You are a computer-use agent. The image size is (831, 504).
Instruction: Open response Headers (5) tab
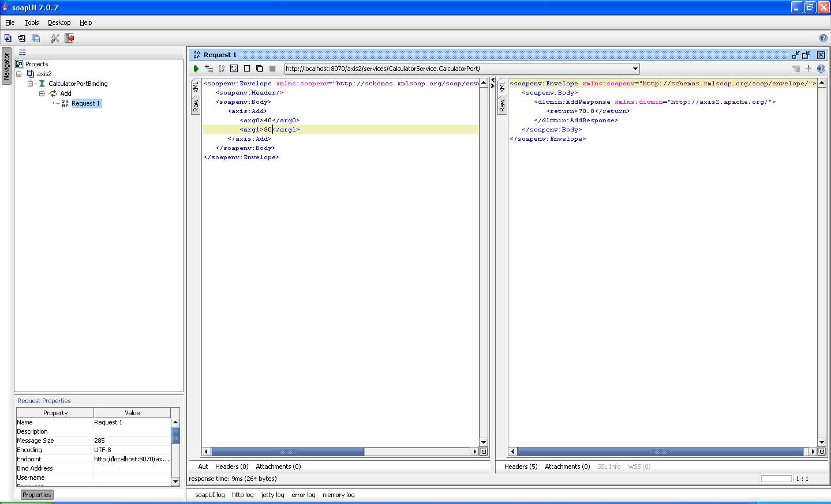click(x=521, y=467)
